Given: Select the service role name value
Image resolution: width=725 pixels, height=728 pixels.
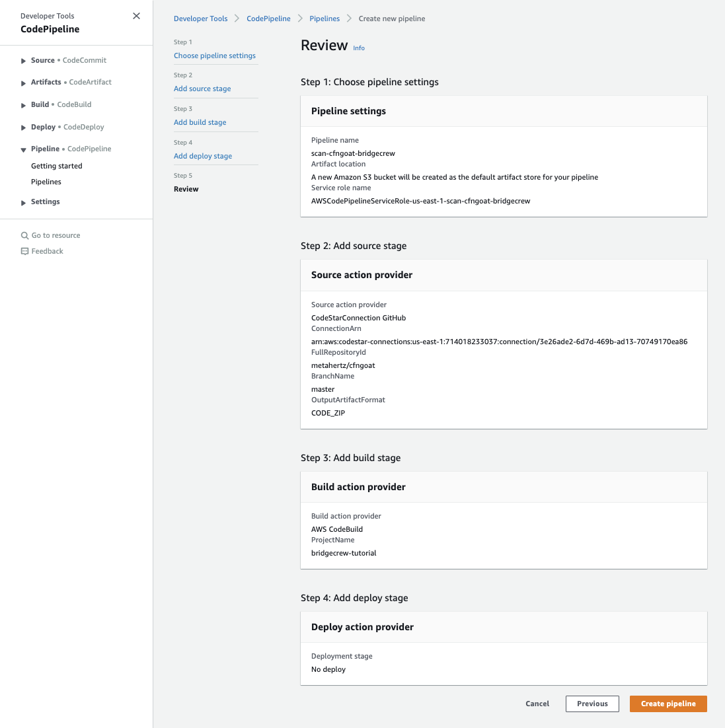Looking at the screenshot, I should (x=421, y=201).
